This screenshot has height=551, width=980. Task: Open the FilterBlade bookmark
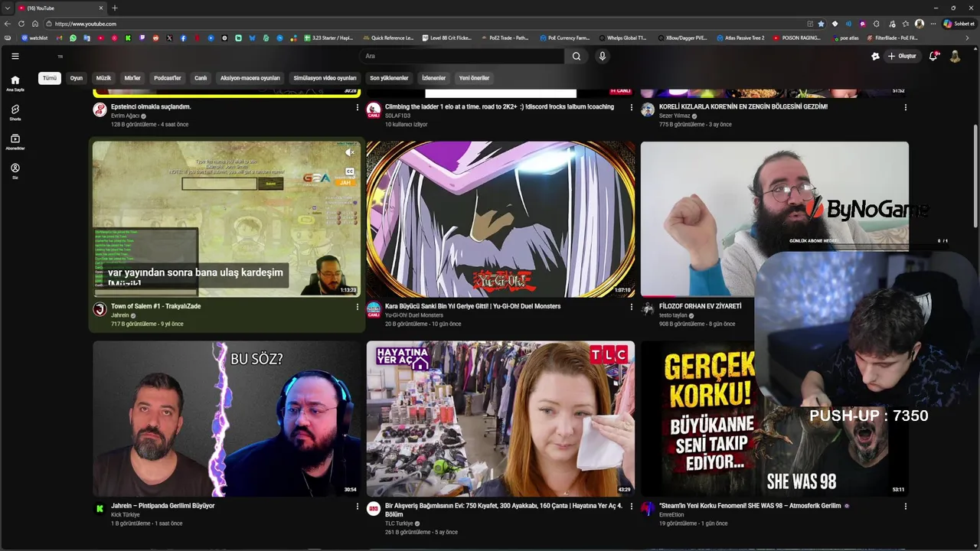(892, 37)
